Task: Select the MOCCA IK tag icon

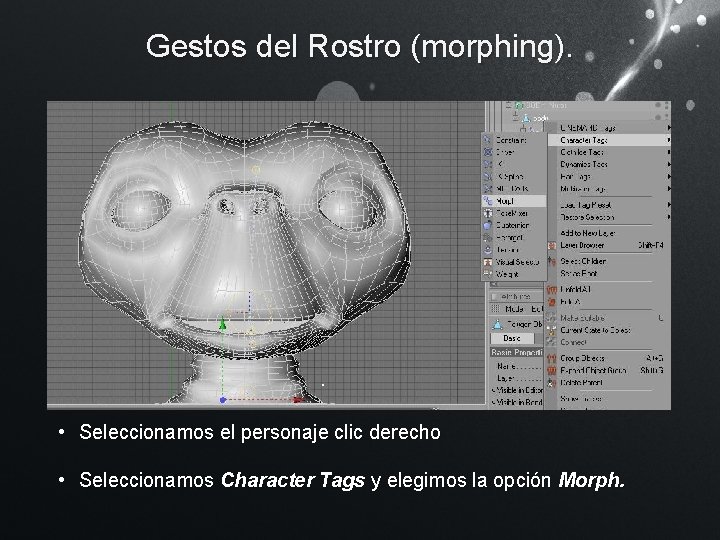Action: click(488, 189)
